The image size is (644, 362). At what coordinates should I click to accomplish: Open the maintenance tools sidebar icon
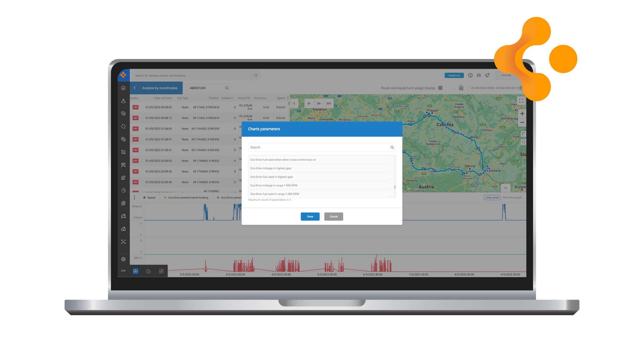point(123,165)
